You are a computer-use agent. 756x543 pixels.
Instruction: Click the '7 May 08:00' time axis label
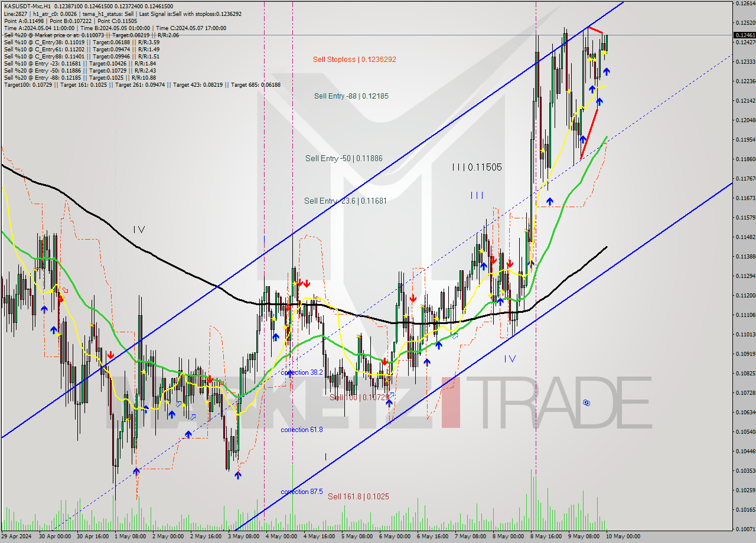(471, 537)
